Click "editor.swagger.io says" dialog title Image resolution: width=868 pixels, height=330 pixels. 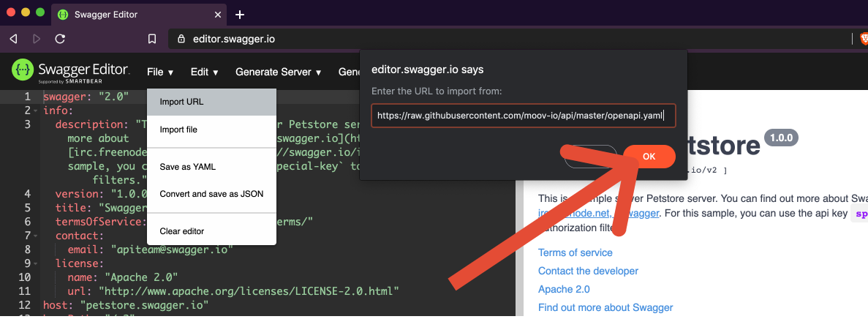(x=427, y=70)
